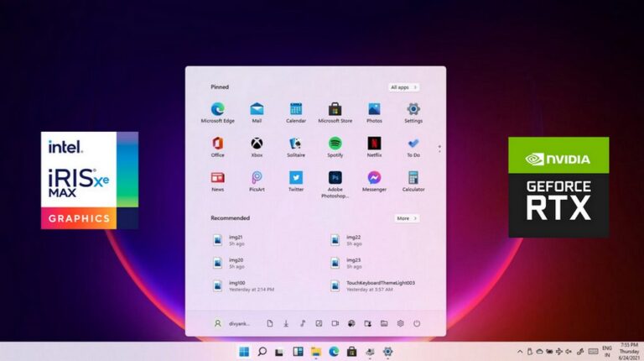Select the pinned apps page indicator dots
The image size is (644, 361).
click(x=439, y=149)
